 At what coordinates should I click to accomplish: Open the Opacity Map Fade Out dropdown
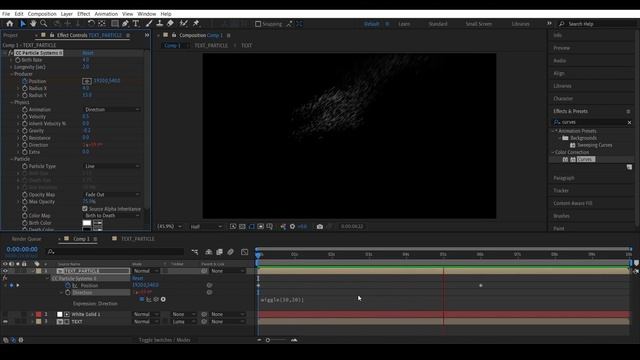tap(112, 195)
